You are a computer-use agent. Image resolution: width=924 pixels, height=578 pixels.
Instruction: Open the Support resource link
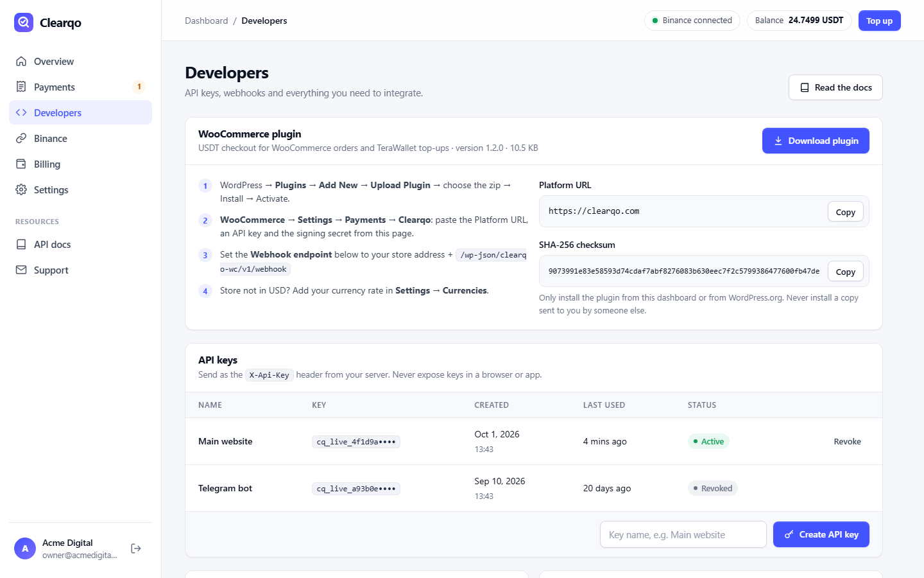80,270
